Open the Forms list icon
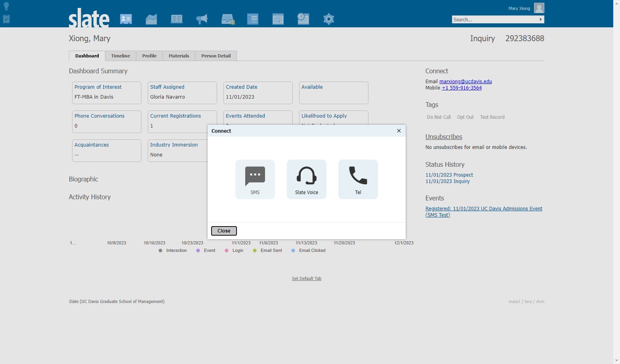 pos(253,19)
